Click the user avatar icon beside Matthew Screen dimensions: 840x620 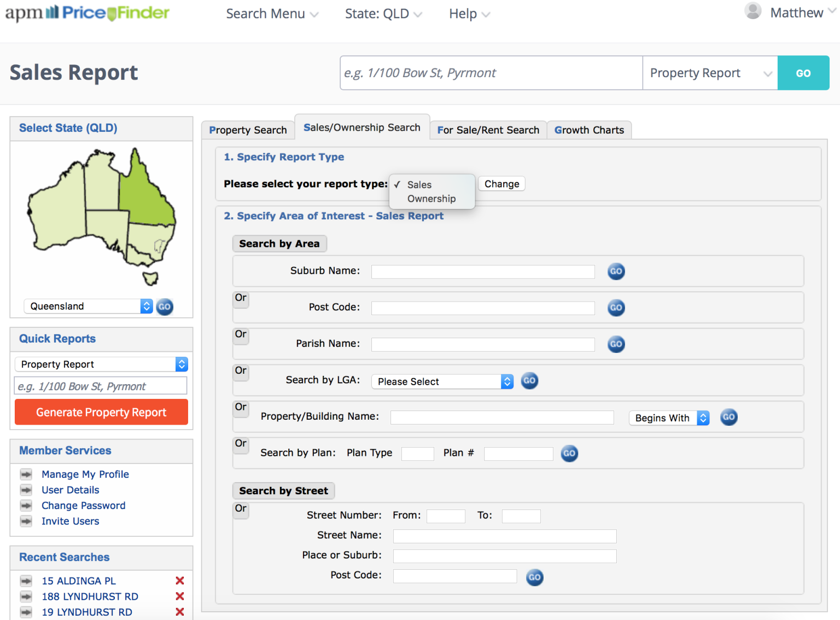(752, 10)
